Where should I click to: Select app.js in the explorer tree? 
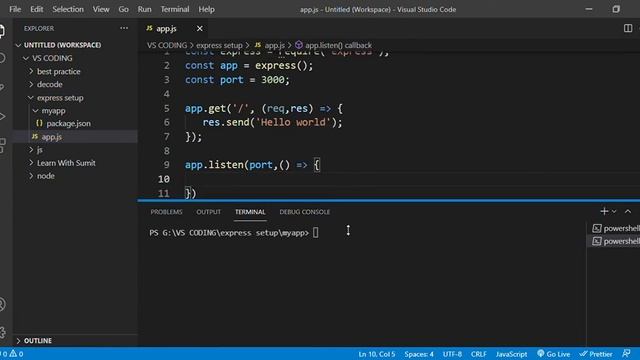coord(52,137)
